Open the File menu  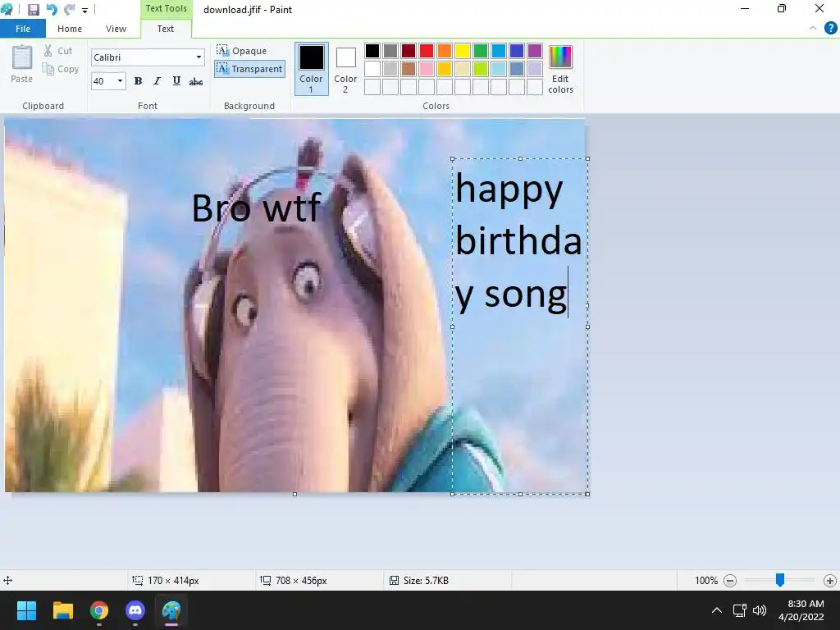tap(23, 29)
